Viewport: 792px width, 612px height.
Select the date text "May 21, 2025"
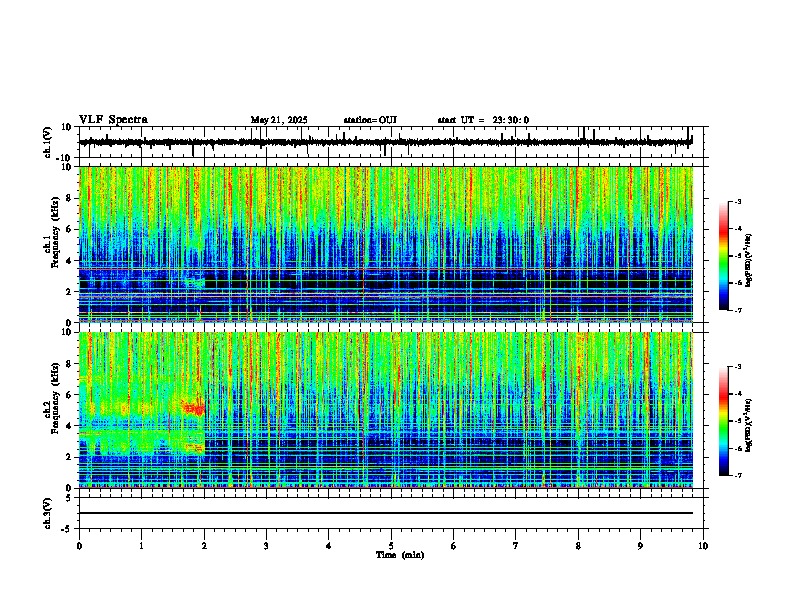[x=279, y=120]
